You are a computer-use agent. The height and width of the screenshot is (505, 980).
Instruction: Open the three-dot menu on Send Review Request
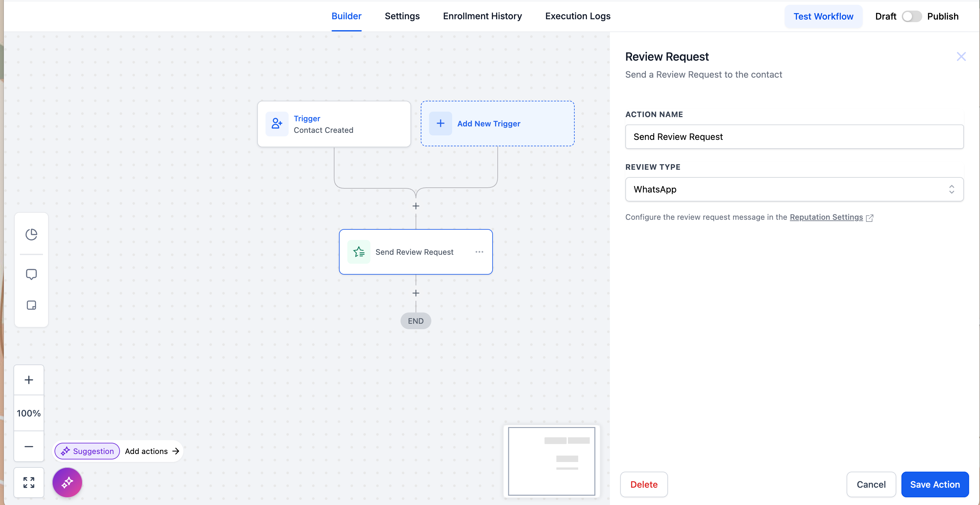(x=479, y=252)
